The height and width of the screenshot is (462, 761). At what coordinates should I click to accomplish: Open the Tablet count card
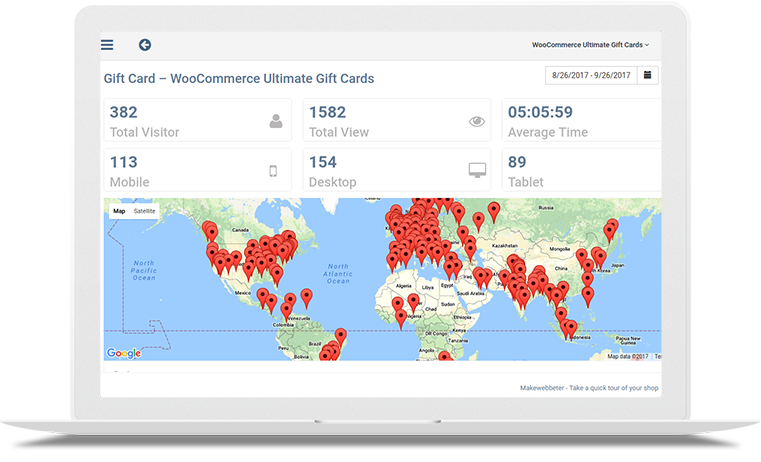click(580, 170)
